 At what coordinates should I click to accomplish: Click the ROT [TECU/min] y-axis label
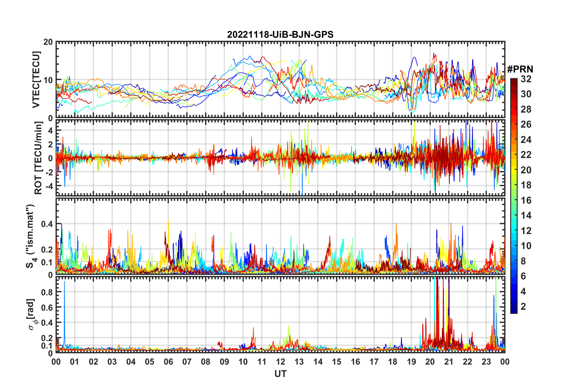pos(38,158)
